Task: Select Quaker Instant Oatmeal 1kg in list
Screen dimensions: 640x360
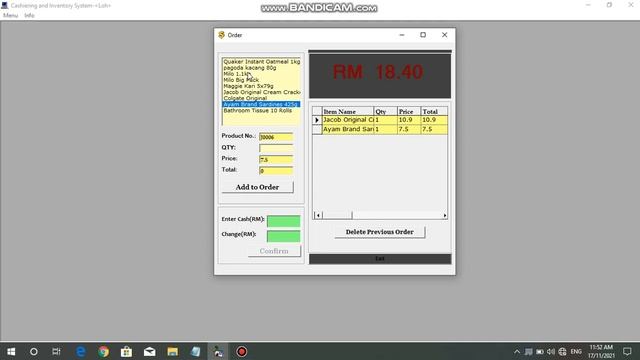Action: click(262, 62)
